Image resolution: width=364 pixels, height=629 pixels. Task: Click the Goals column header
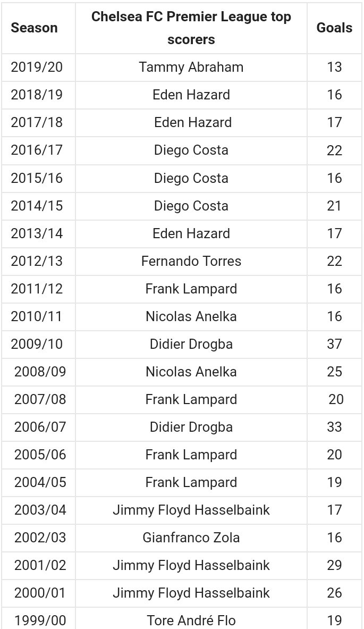[334, 28]
